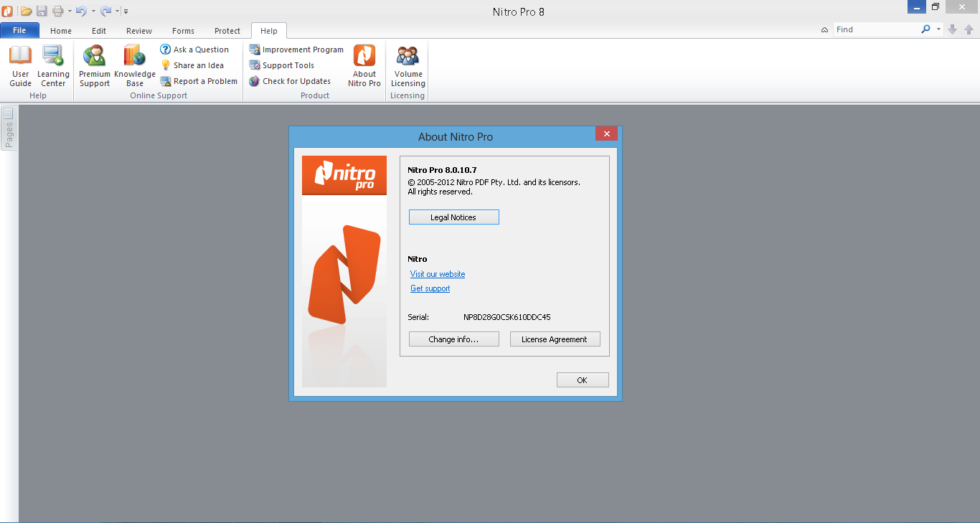Click inside the Find input field
Viewport: 980px width, 523px height.
point(877,29)
